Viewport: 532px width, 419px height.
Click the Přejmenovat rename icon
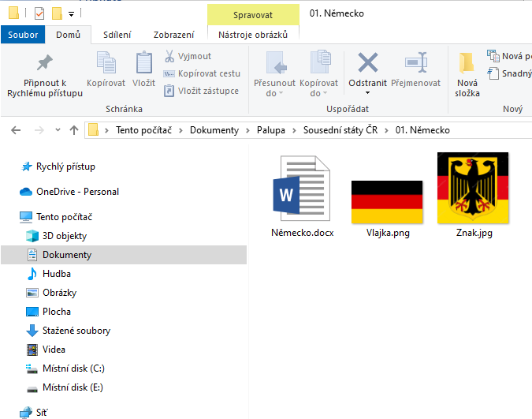[415, 63]
